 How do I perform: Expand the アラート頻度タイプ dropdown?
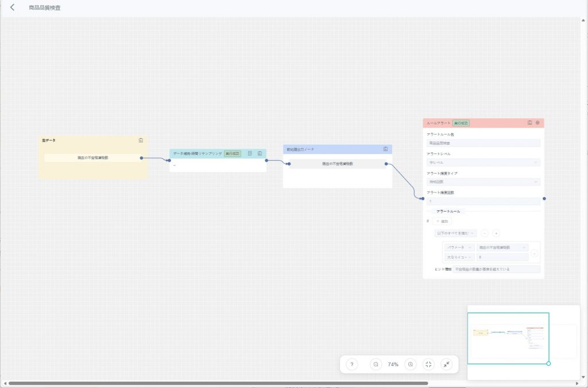pos(483,182)
